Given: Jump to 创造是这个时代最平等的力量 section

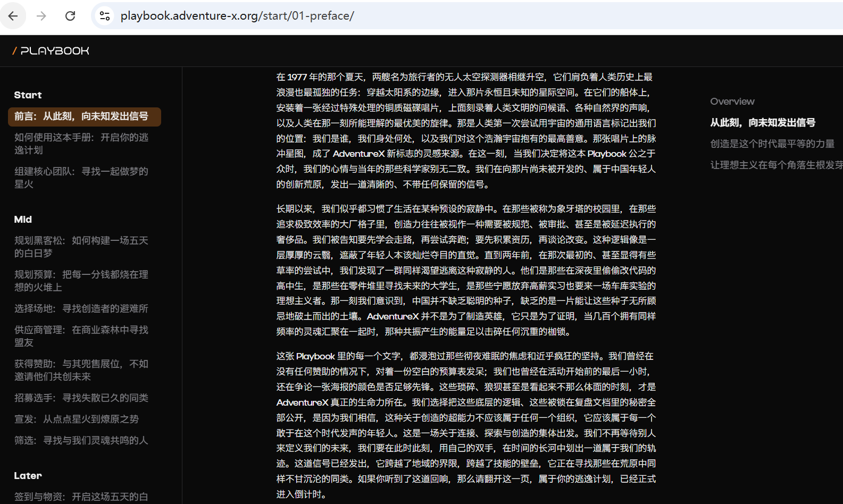Looking at the screenshot, I should (x=772, y=144).
